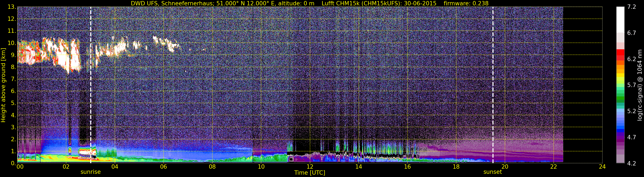Viewport: 644px width, 177px height.
Task: Click the y-axis tick label '3.'
Action: click(13, 127)
